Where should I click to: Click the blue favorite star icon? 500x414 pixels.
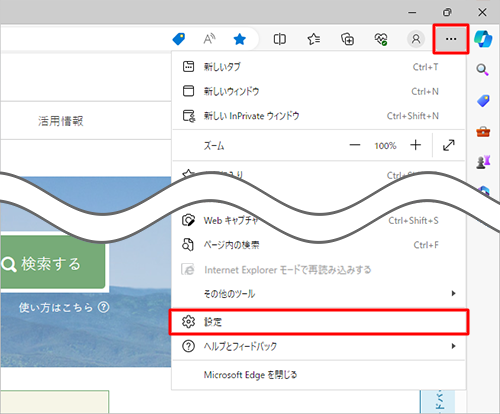tap(239, 39)
